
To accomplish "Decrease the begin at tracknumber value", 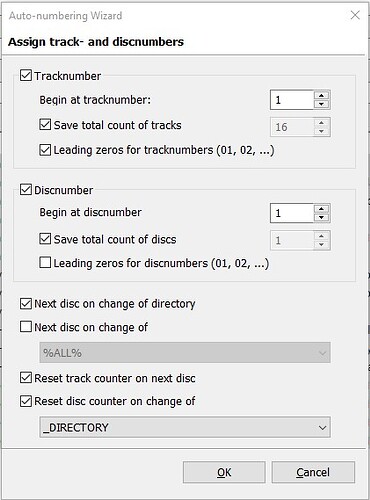I will (321, 104).
